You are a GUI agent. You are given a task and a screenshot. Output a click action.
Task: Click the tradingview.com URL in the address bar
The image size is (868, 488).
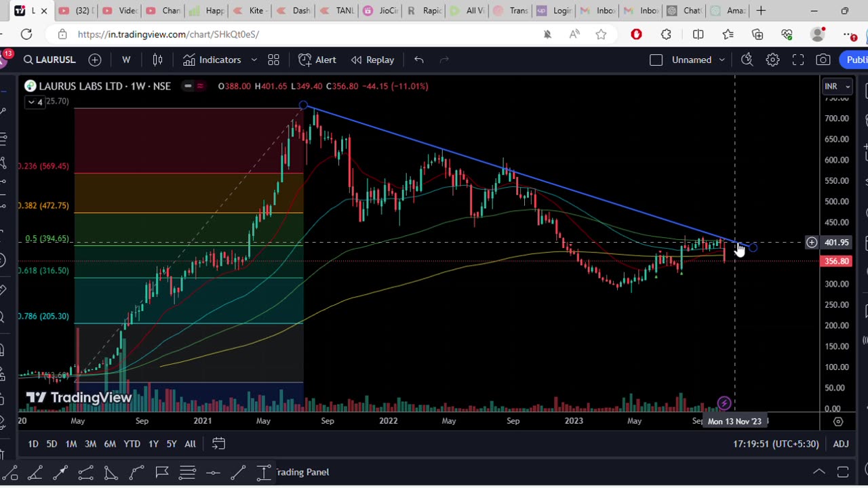click(x=168, y=34)
